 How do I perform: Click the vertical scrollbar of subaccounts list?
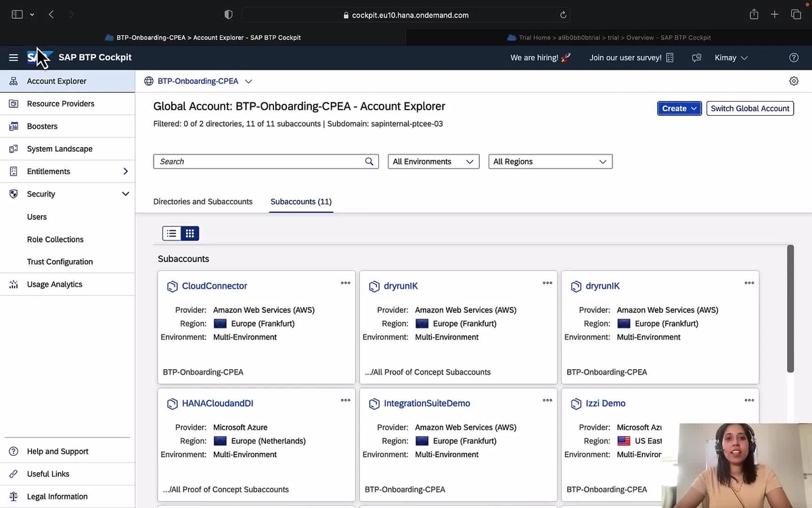tap(790, 308)
